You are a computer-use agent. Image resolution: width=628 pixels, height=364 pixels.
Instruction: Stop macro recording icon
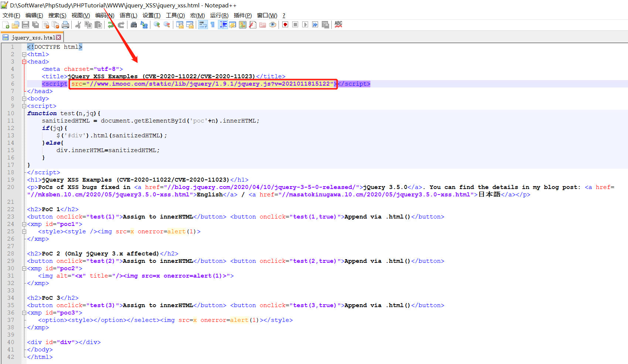pos(295,25)
